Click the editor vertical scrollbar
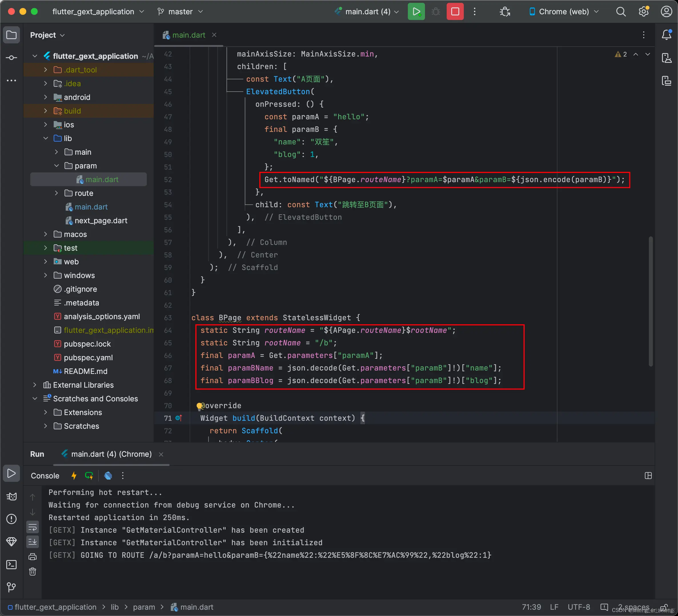The width and height of the screenshot is (678, 616). pyautogui.click(x=650, y=301)
